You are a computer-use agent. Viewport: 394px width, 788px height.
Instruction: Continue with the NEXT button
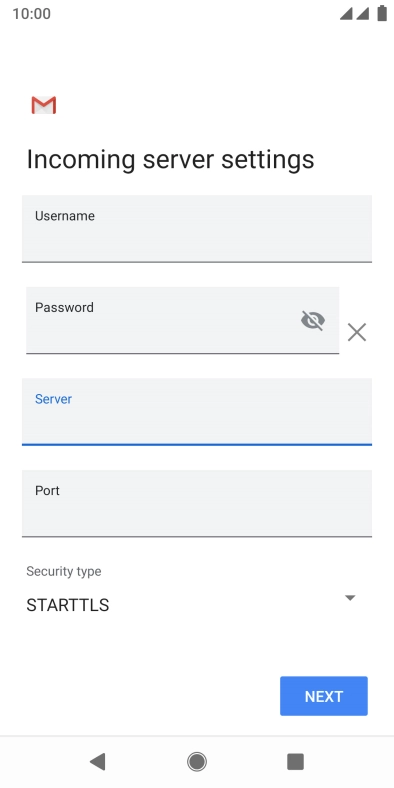pos(324,696)
